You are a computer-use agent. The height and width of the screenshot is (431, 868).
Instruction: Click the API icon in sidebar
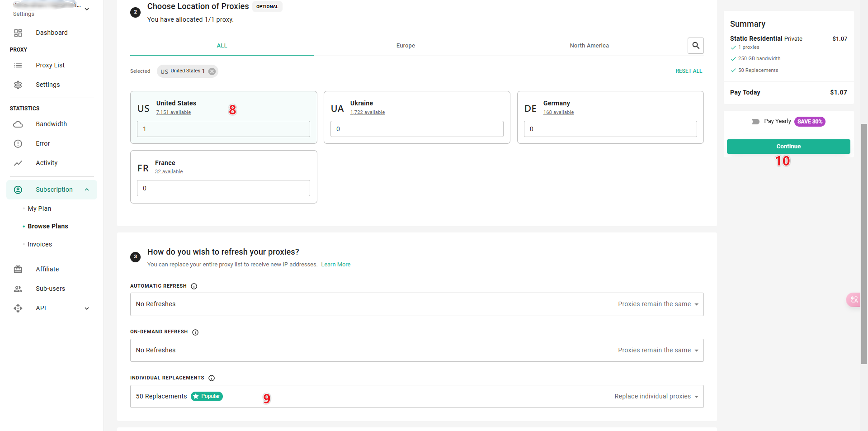[x=18, y=308]
